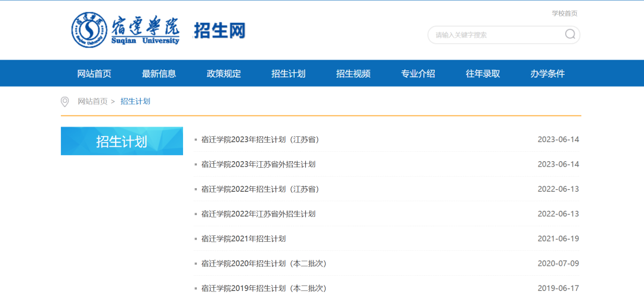The image size is (644, 298).
Task: Open the 往年录取 menu item
Action: [482, 73]
